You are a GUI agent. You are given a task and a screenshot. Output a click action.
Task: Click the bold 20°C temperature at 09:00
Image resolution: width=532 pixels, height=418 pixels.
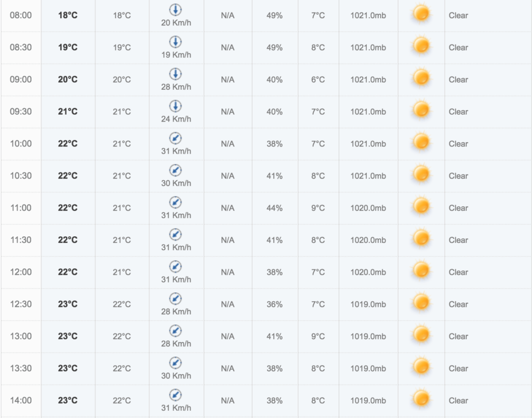68,79
